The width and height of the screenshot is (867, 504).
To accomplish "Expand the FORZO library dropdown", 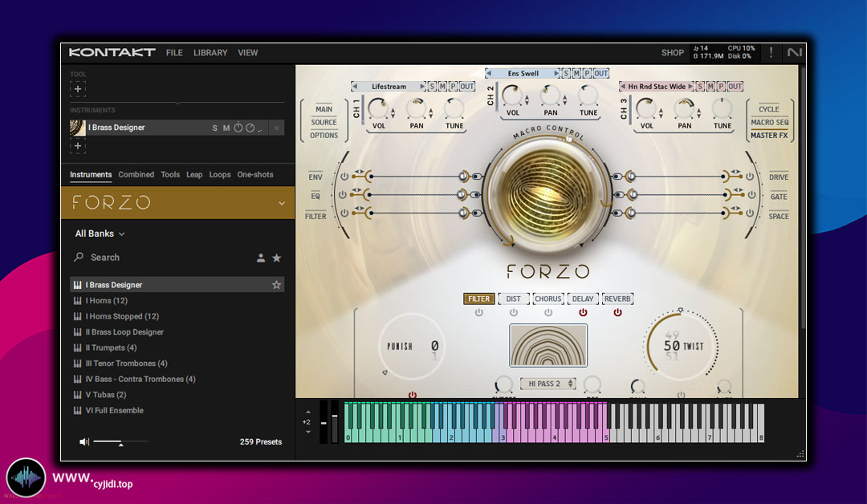I will [x=282, y=203].
